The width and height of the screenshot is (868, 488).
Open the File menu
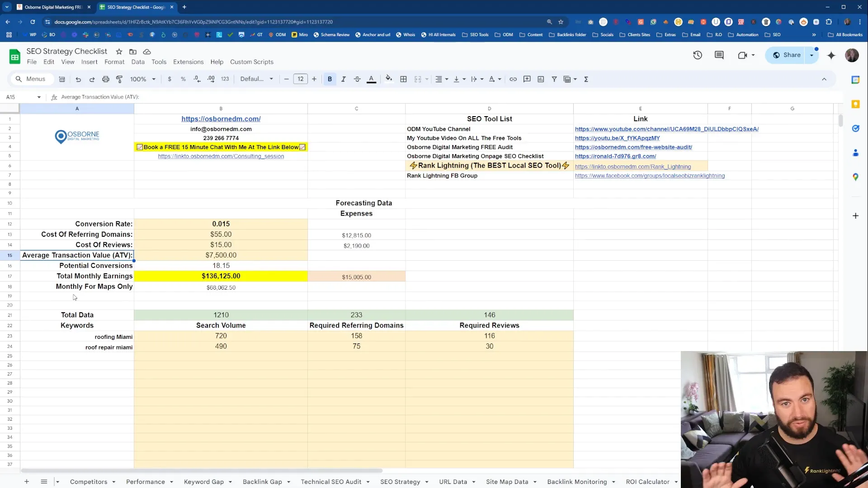pyautogui.click(x=32, y=62)
